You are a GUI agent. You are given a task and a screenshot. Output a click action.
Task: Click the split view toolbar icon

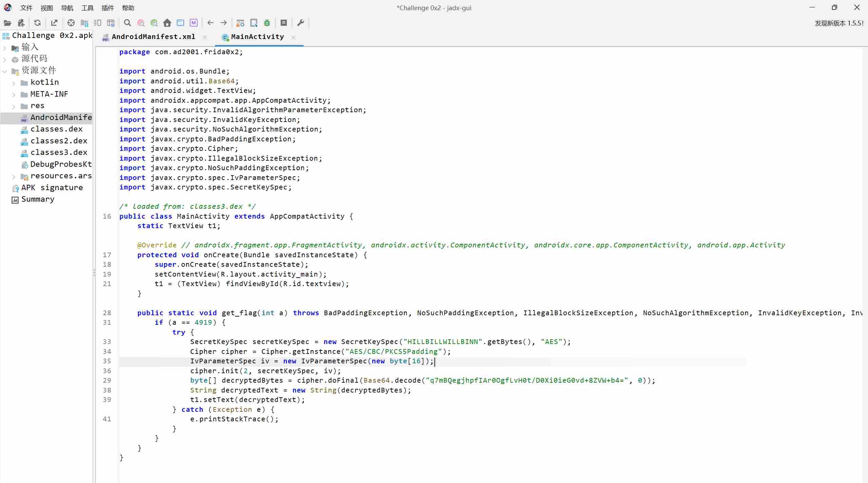[x=97, y=23]
